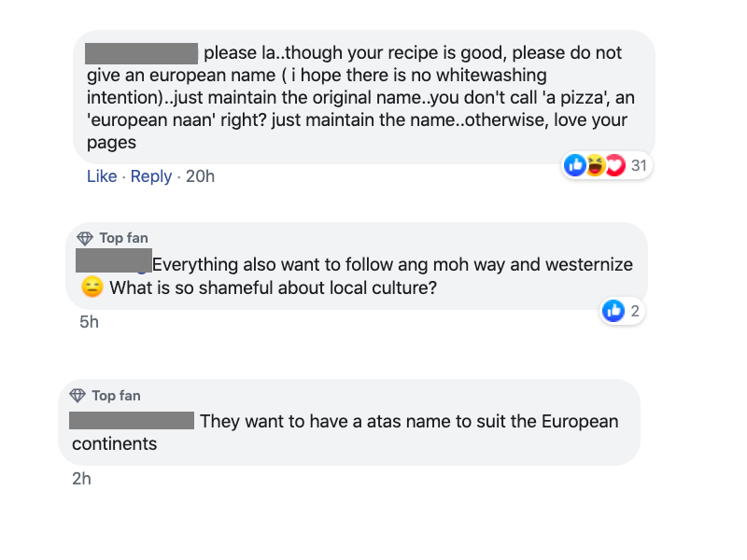
Task: Open the 2h timestamp link
Action: click(x=82, y=480)
